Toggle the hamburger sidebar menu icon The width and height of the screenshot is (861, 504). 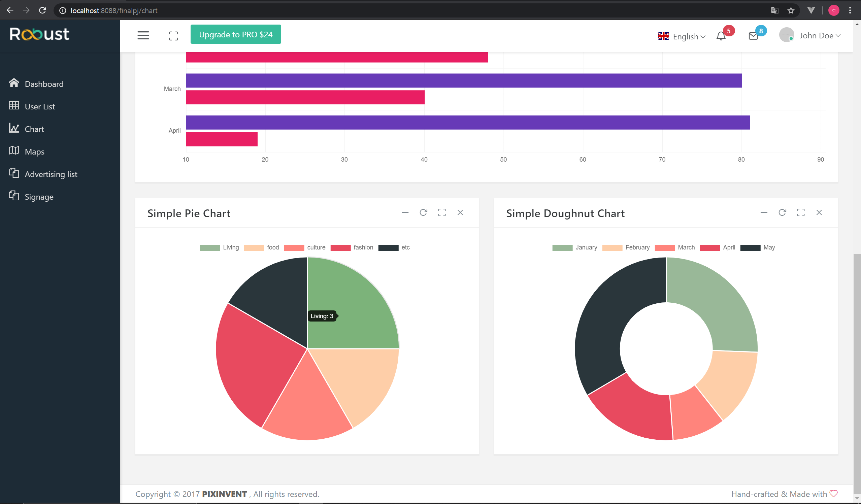(143, 36)
